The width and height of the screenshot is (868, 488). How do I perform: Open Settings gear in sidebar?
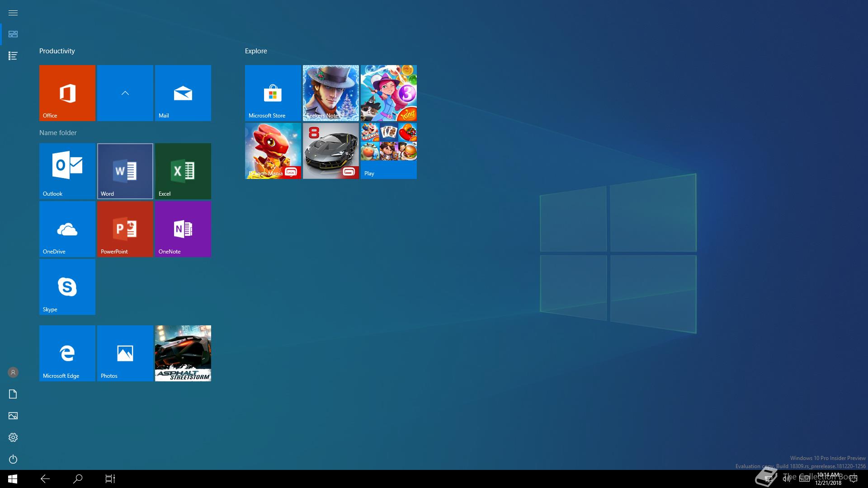(13, 437)
